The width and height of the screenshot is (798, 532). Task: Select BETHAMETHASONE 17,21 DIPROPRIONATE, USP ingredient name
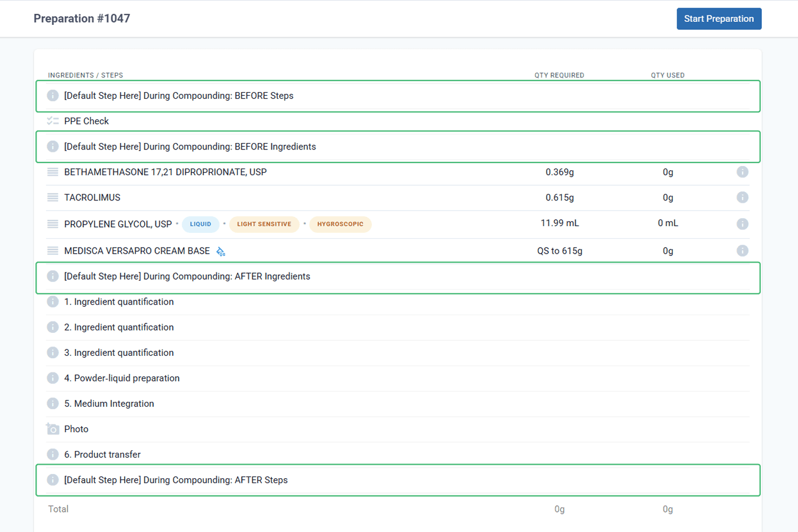166,172
